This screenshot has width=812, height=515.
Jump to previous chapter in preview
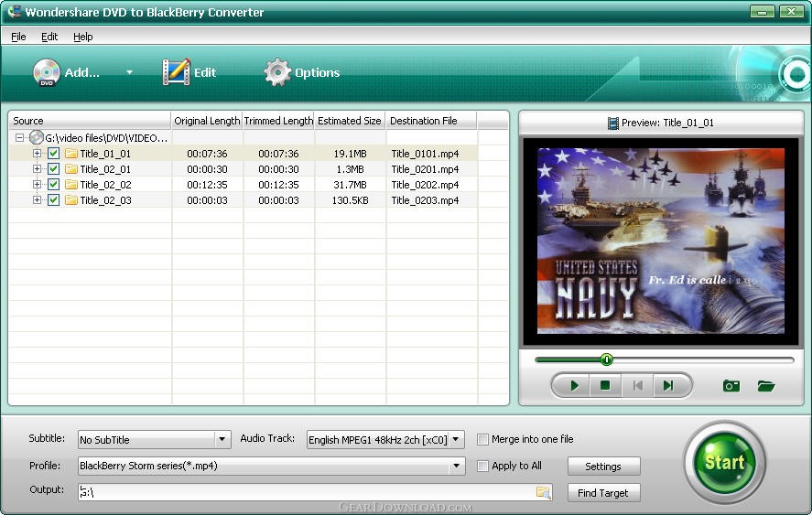637,386
